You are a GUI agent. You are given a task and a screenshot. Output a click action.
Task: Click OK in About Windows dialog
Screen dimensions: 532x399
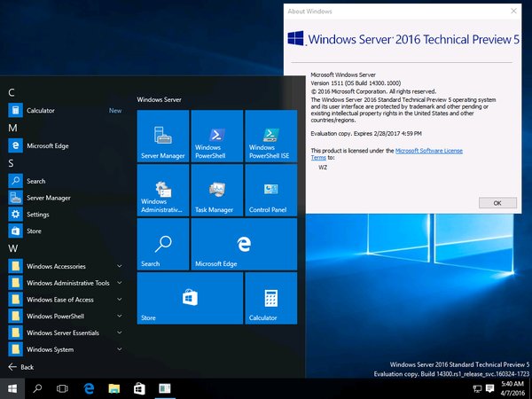497,203
